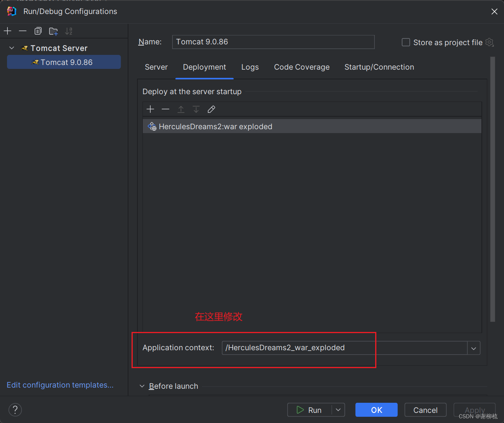
Task: Remove selected configuration with minus icon
Action: (23, 31)
